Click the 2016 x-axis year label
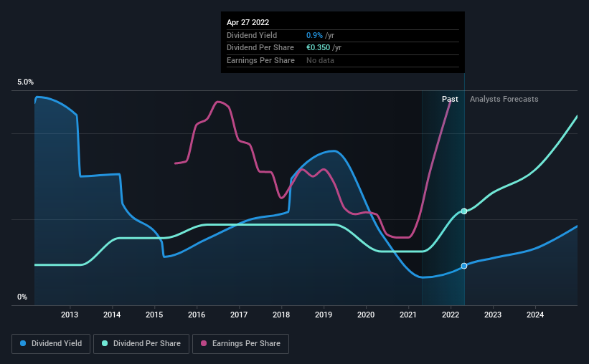The height and width of the screenshot is (364, 589). (197, 315)
